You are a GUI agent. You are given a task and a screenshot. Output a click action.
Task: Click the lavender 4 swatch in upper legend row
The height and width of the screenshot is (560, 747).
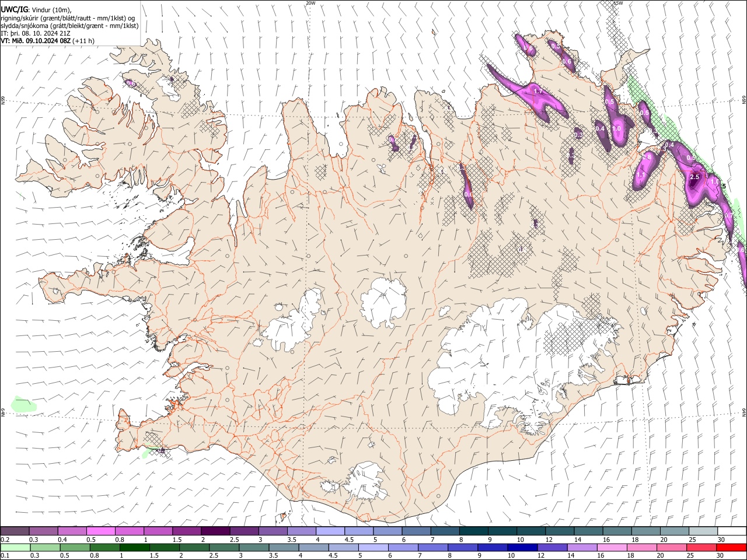point(330,531)
